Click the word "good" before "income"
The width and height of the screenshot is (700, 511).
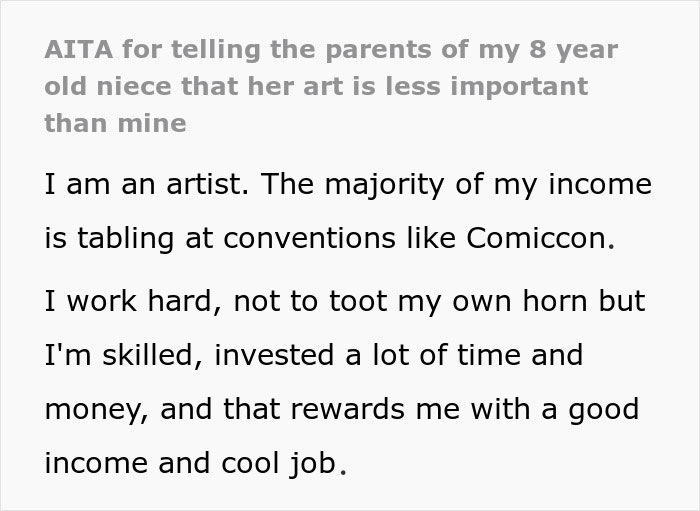[604, 411]
